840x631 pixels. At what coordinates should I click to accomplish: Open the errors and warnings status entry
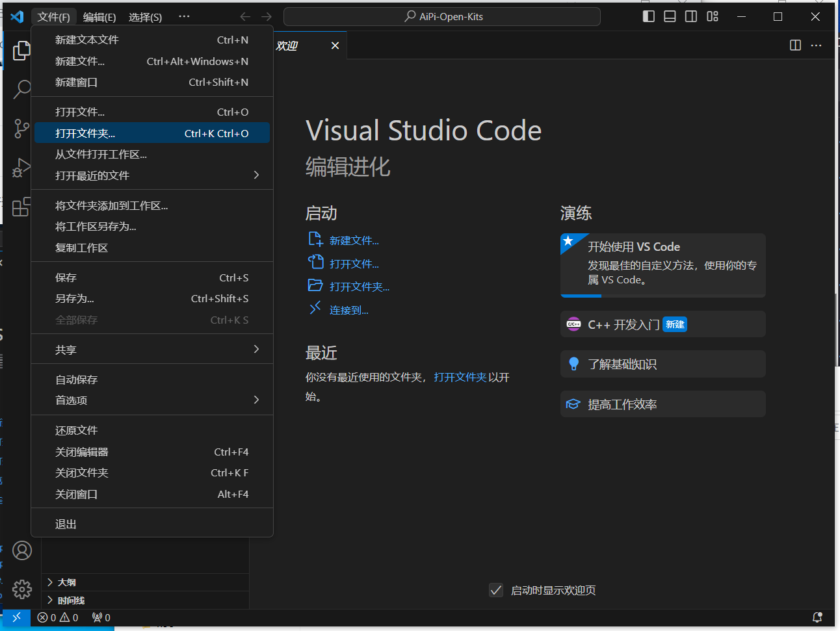click(58, 617)
